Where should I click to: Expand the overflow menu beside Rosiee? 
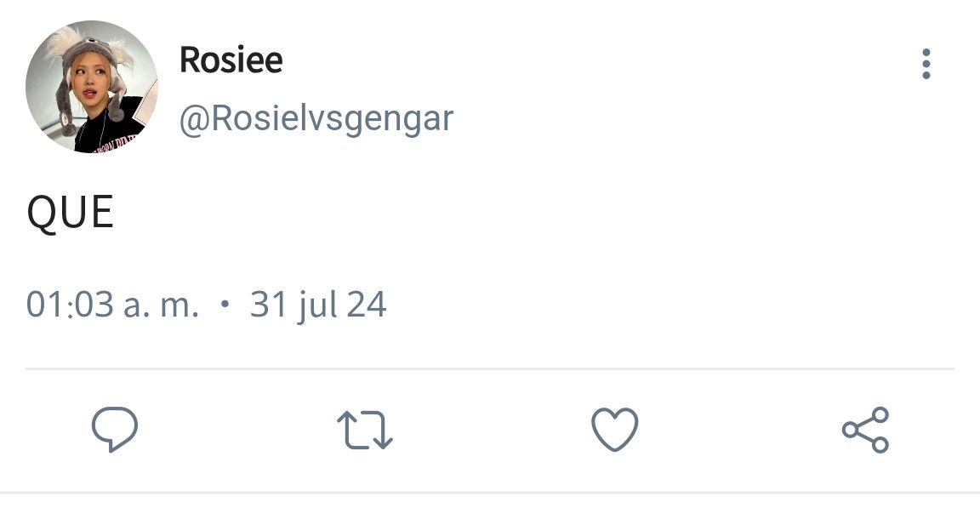point(926,64)
